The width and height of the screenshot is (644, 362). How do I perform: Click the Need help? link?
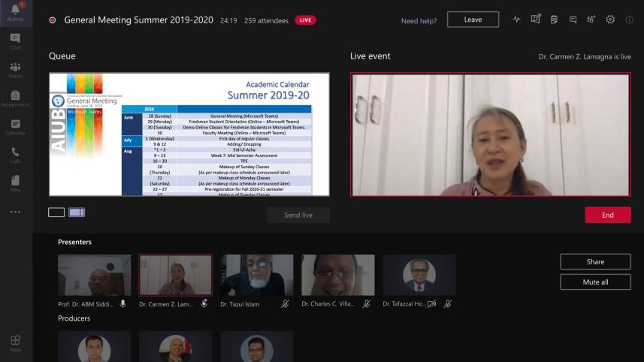(419, 21)
